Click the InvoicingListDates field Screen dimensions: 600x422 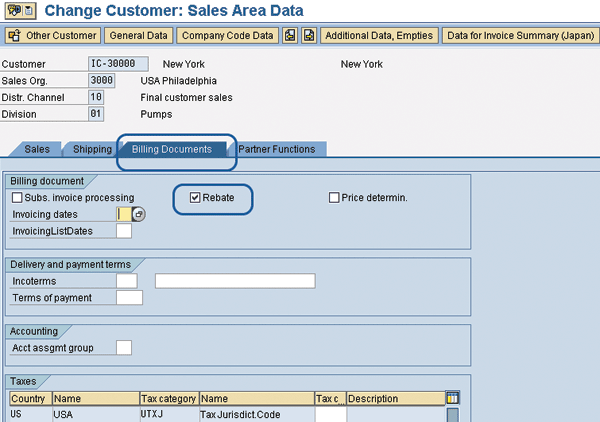point(124,231)
